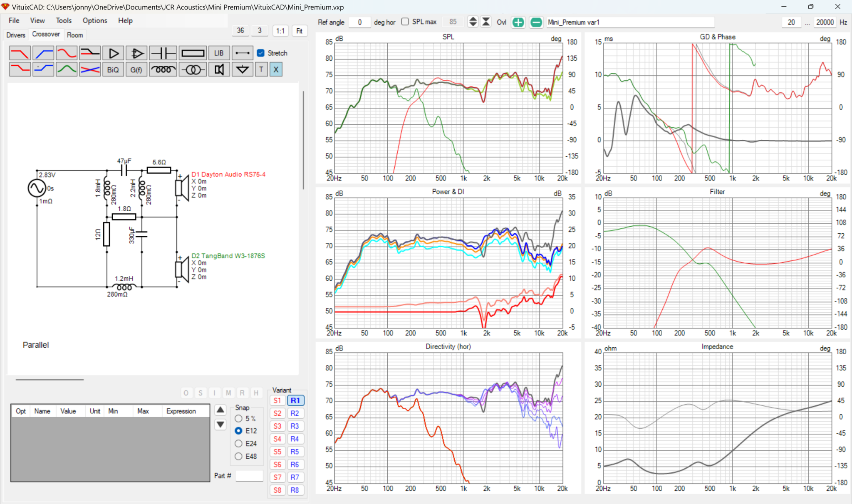Open the View menu
Screen dimensions: 852x504
[37, 20]
